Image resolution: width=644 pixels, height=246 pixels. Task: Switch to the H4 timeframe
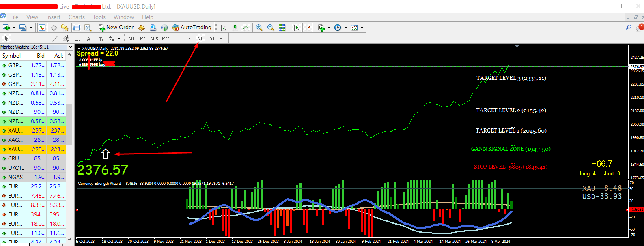pos(188,39)
